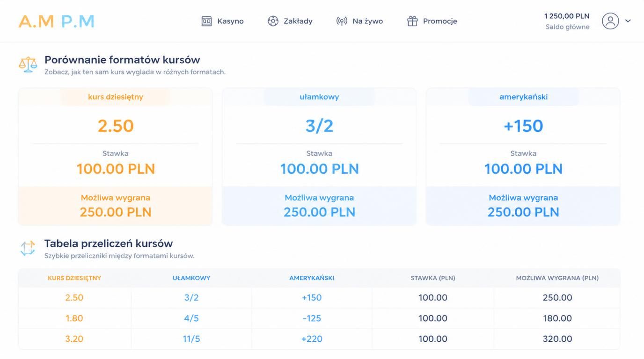Click the 11/5 fractional odds cell

191,339
